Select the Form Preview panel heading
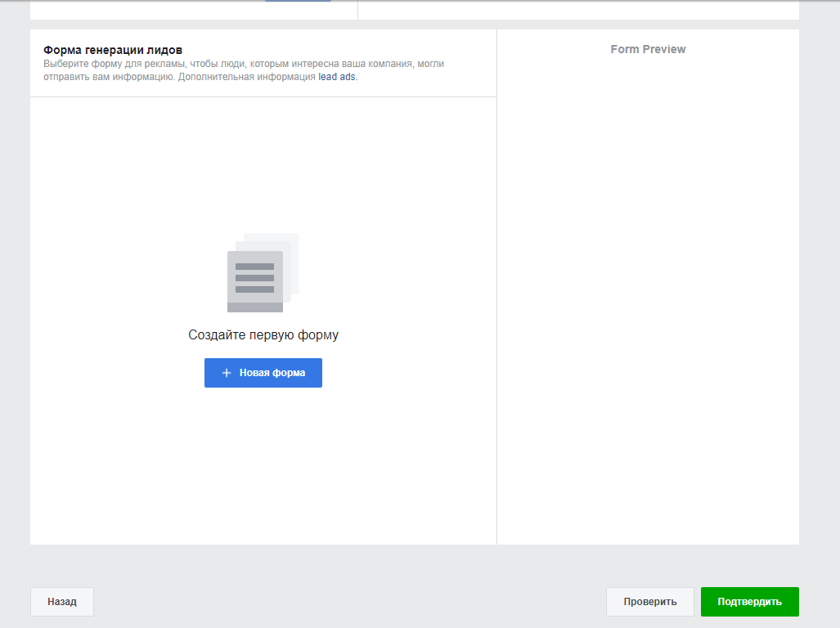 [648, 49]
